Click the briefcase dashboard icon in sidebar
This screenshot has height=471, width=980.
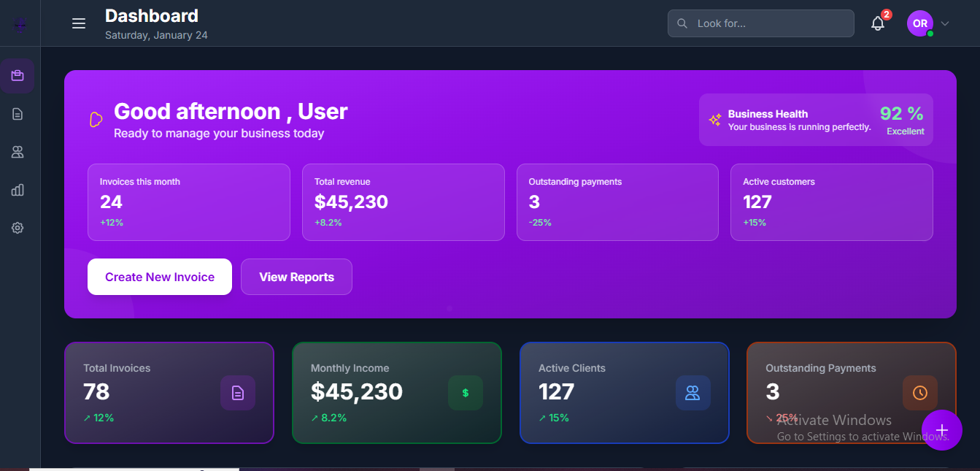pos(18,76)
